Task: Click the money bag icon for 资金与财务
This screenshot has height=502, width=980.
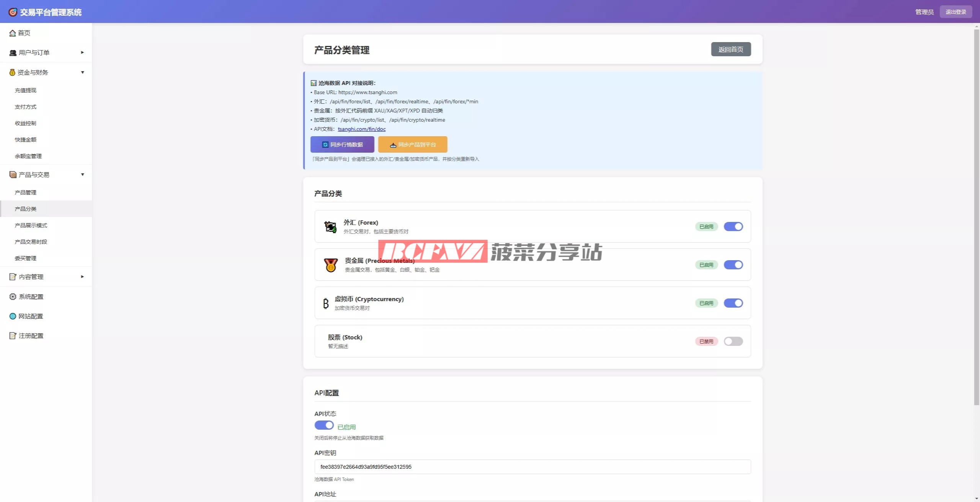Action: [12, 72]
